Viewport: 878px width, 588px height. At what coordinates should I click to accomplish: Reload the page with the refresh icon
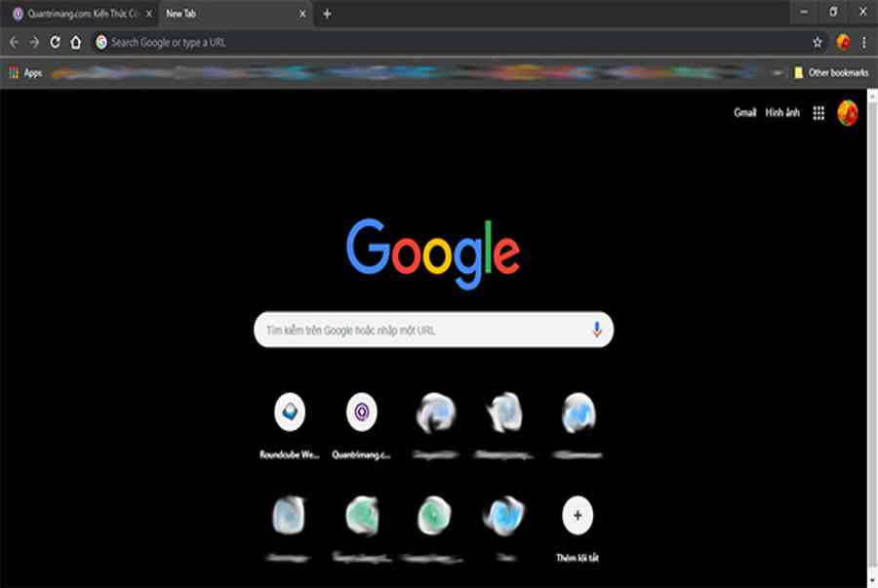coord(55,43)
